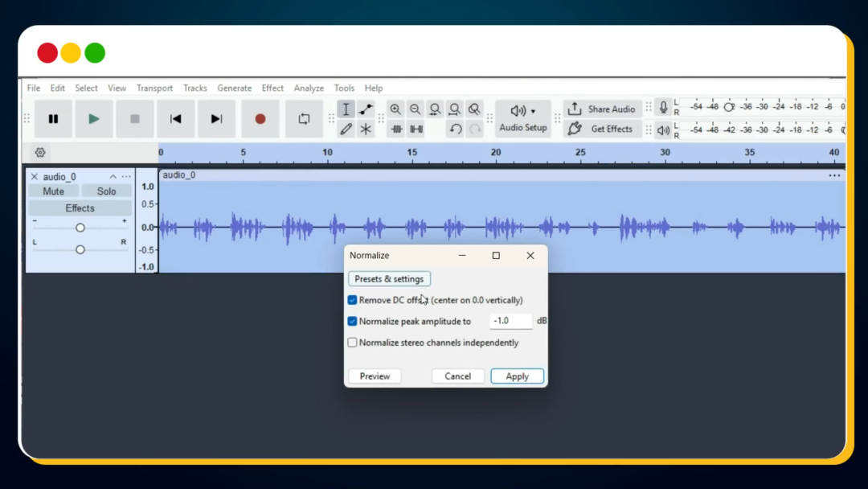Collapse the audio_0 track with chevron

tap(113, 177)
